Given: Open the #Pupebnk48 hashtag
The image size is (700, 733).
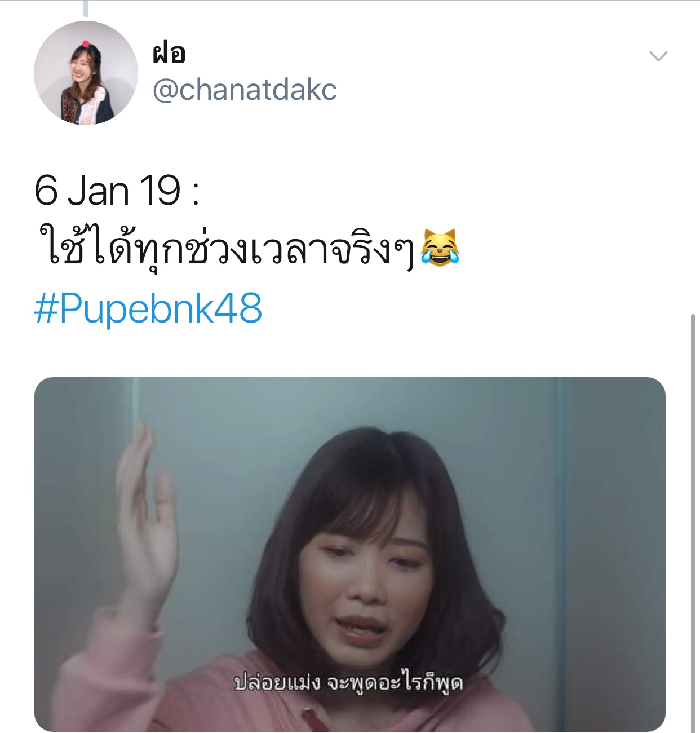Looking at the screenshot, I should pos(148,309).
